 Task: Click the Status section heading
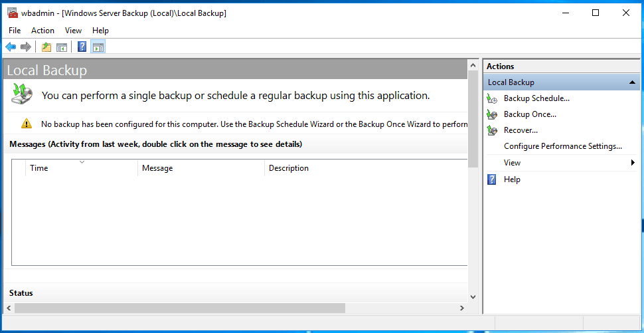click(x=21, y=293)
